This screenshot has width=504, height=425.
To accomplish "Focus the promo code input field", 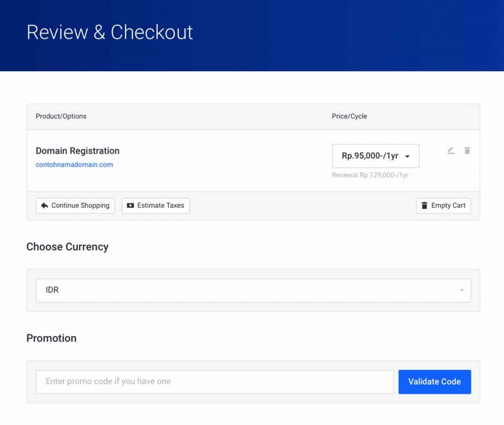I will [215, 382].
